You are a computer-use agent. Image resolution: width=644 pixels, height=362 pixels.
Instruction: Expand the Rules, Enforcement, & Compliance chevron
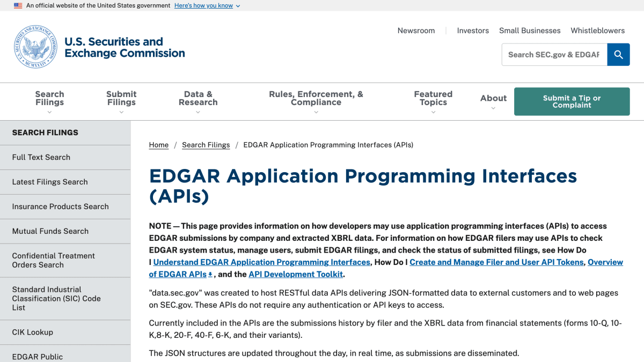(x=316, y=112)
